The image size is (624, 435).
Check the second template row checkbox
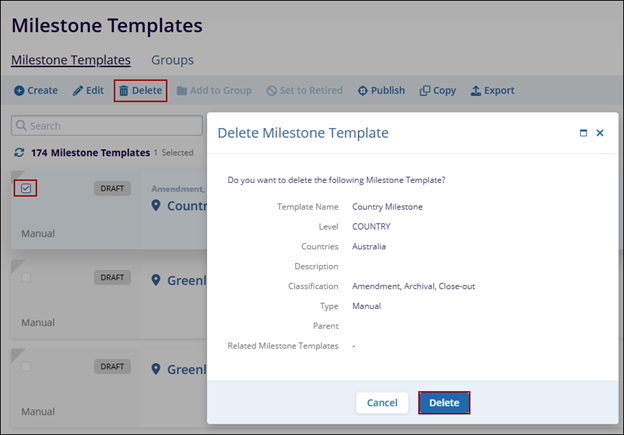tap(26, 278)
